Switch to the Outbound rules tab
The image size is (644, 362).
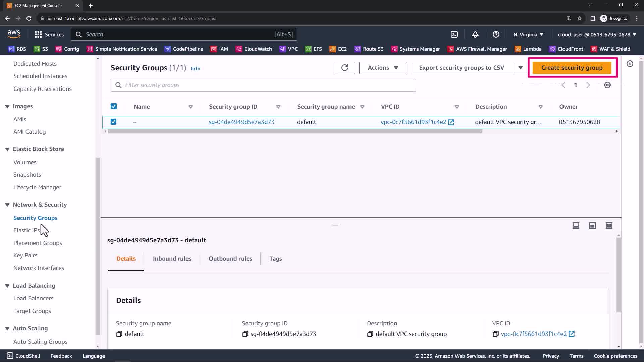point(230,259)
